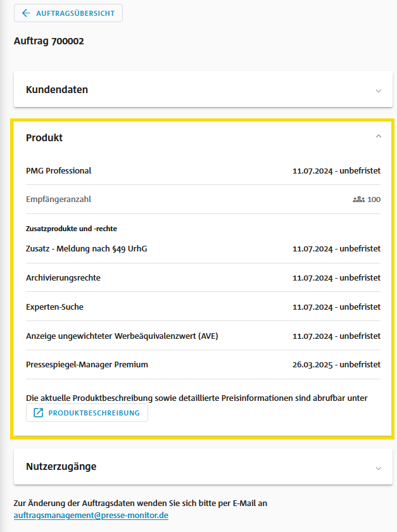Image resolution: width=397 pixels, height=532 pixels.
Task: Click the Produkt panel title
Action: [44, 137]
